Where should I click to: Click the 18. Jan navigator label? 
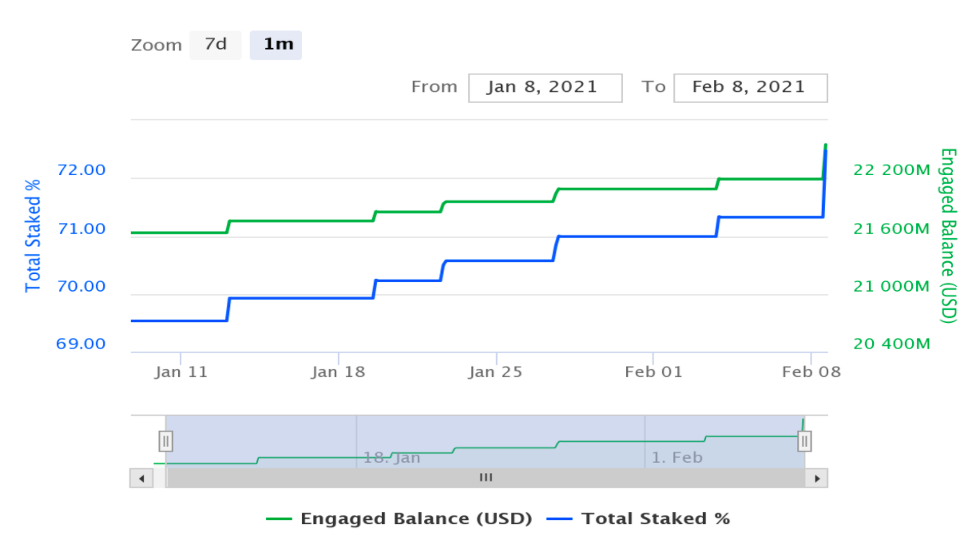point(391,458)
